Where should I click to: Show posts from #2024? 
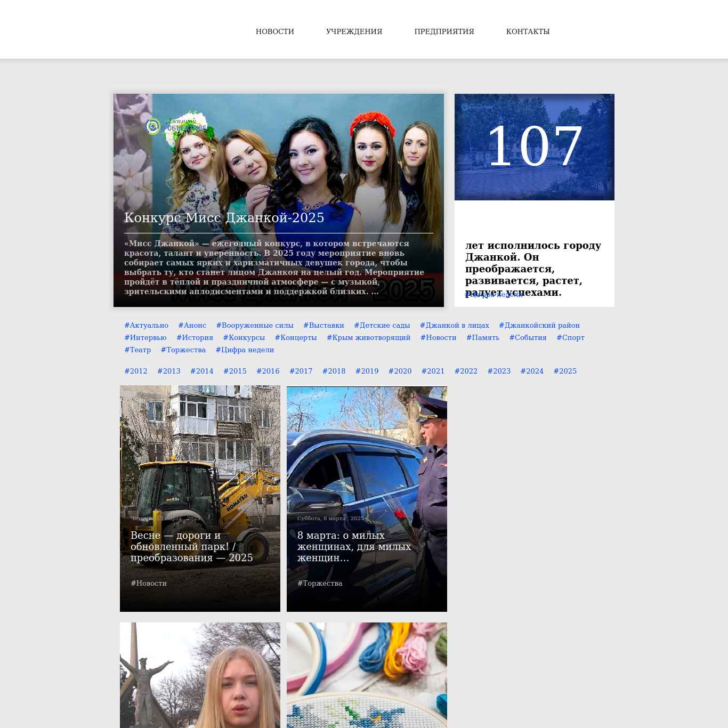532,371
